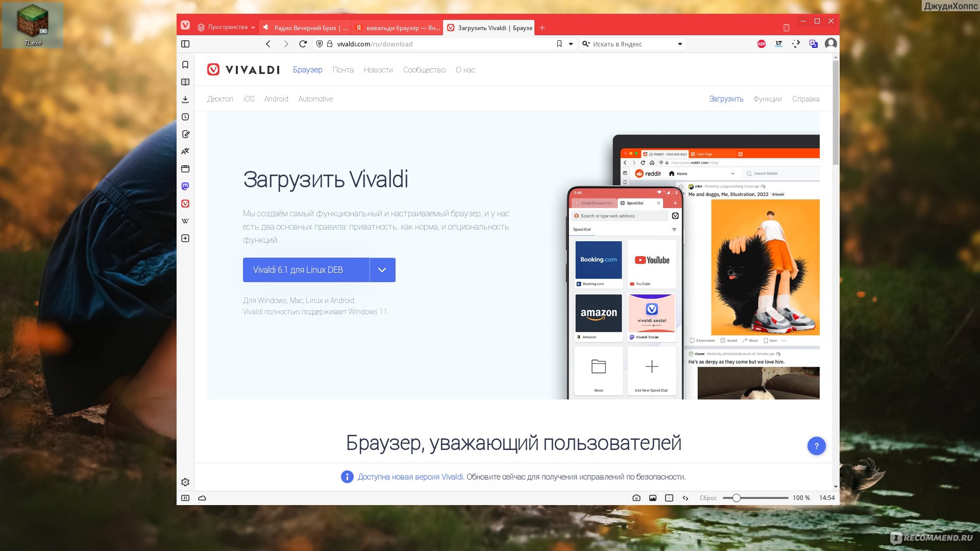
Task: Open the sync cloud status icon
Action: click(x=202, y=498)
